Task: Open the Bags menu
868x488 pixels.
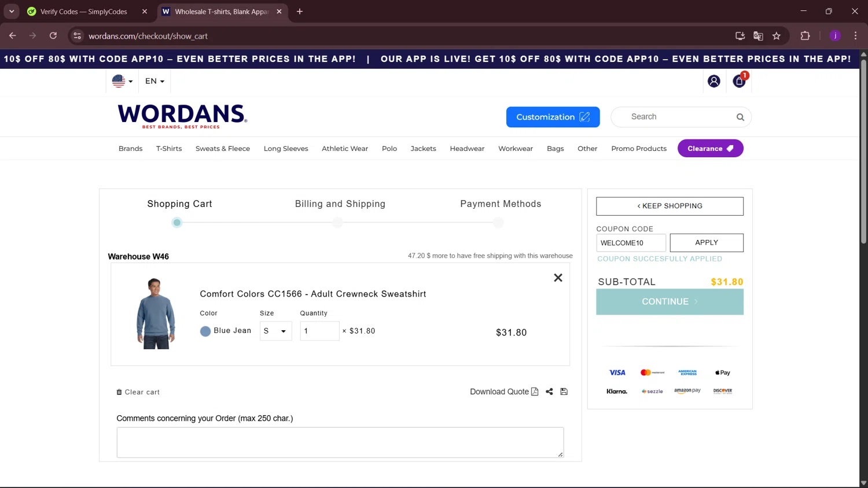Action: [556, 149]
